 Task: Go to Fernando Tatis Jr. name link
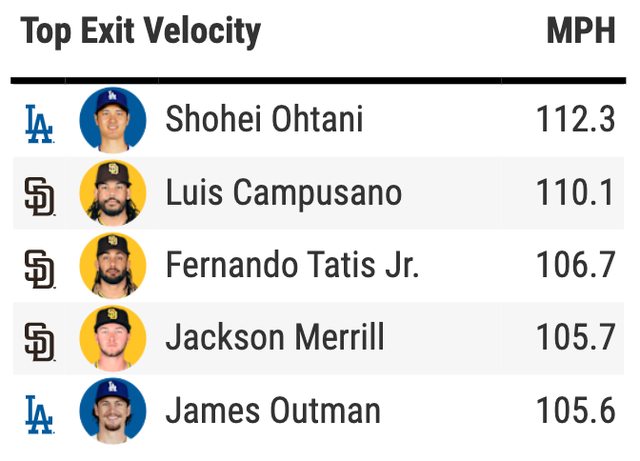tap(292, 267)
